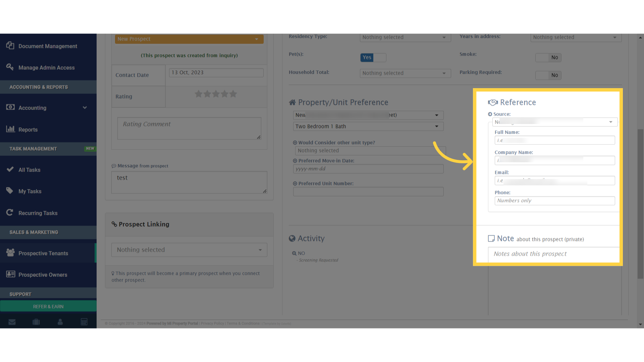The width and height of the screenshot is (644, 362).
Task: Click the icon beside Preferred Move-in Date
Action: click(295, 161)
